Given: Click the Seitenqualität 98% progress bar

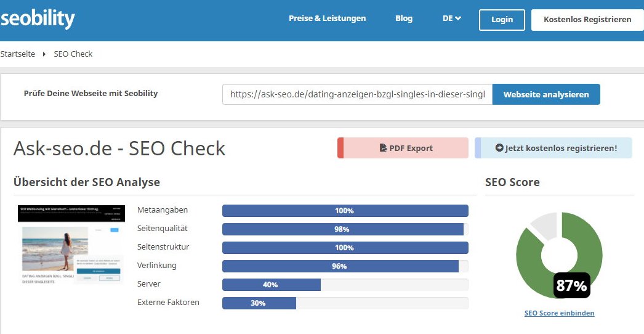Looking at the screenshot, I should [x=345, y=229].
